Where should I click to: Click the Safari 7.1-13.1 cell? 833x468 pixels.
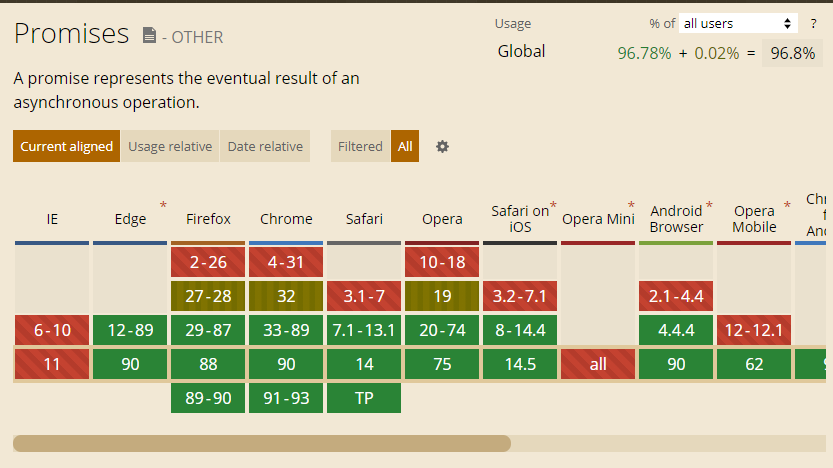point(364,330)
